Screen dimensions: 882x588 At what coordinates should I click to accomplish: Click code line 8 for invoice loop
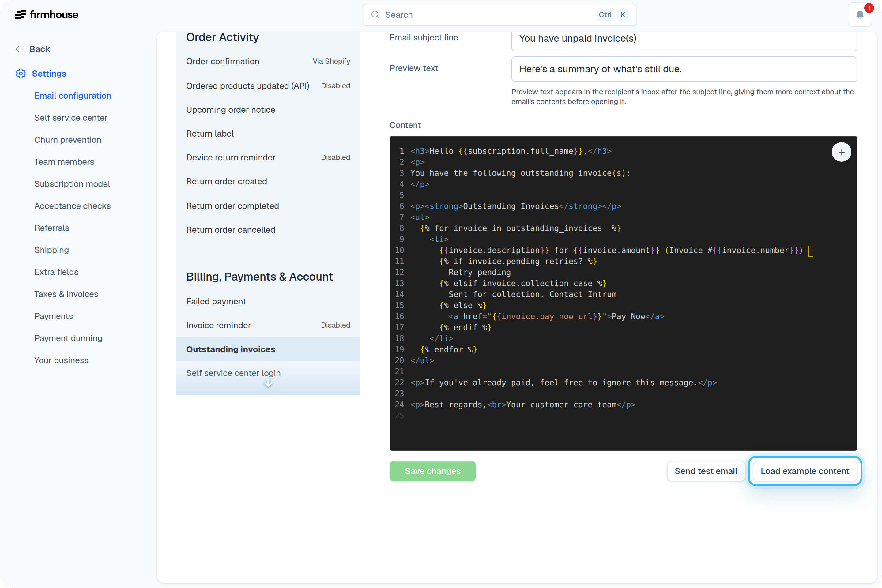click(521, 228)
